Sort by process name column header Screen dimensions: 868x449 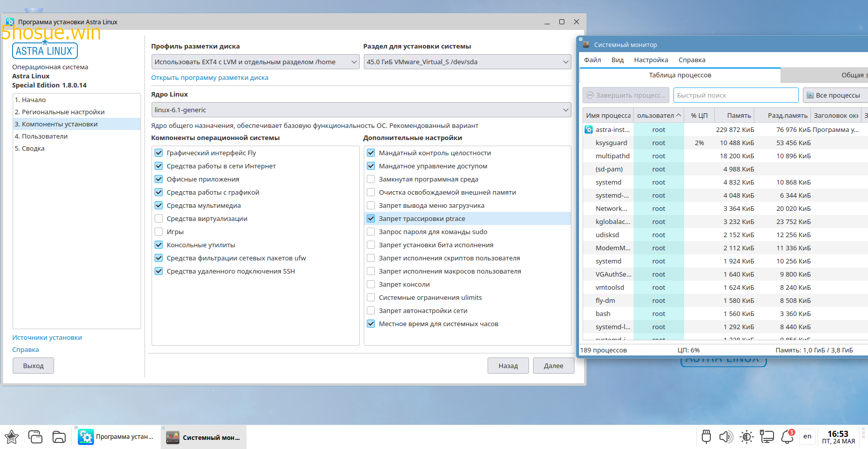click(x=608, y=115)
